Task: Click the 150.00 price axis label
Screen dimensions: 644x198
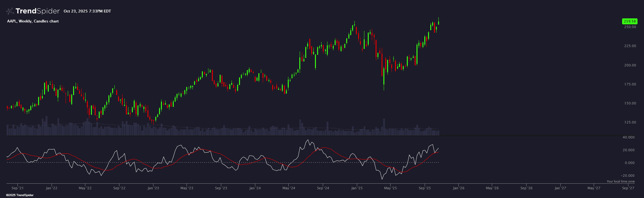Action: click(630, 103)
